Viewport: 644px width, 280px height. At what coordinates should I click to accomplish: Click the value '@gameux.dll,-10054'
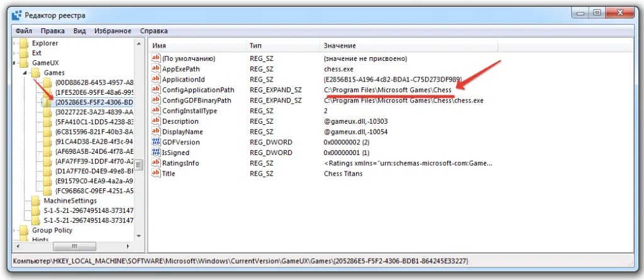(356, 132)
